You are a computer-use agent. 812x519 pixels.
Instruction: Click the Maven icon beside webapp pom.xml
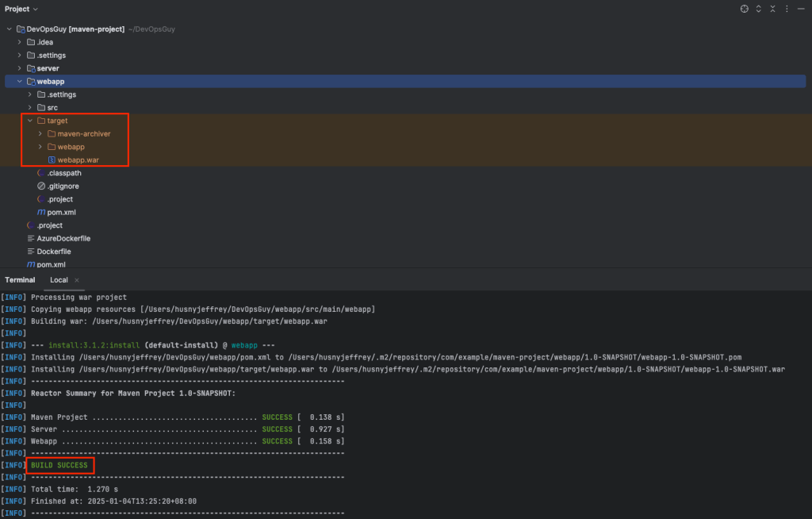coord(41,212)
